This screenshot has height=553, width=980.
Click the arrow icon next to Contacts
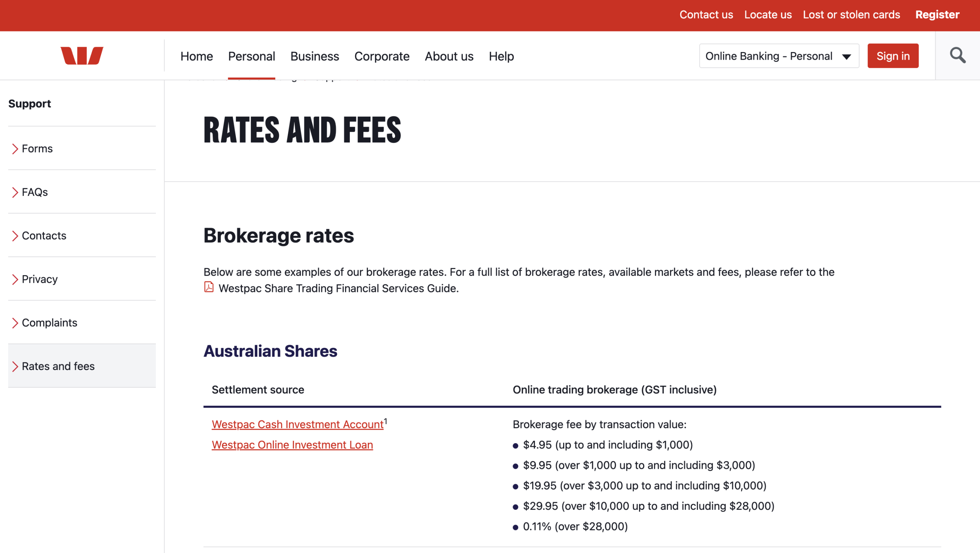[15, 236]
